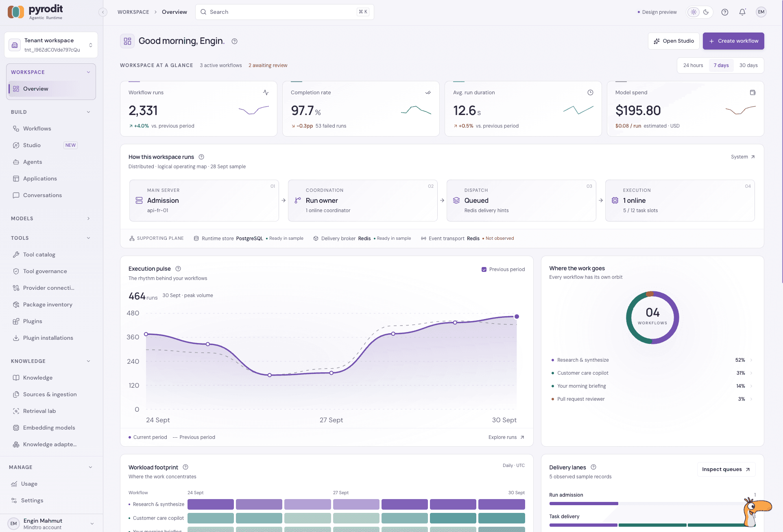The height and width of the screenshot is (532, 783).
Task: Click the info icon beside Delivery lanes
Action: point(593,467)
